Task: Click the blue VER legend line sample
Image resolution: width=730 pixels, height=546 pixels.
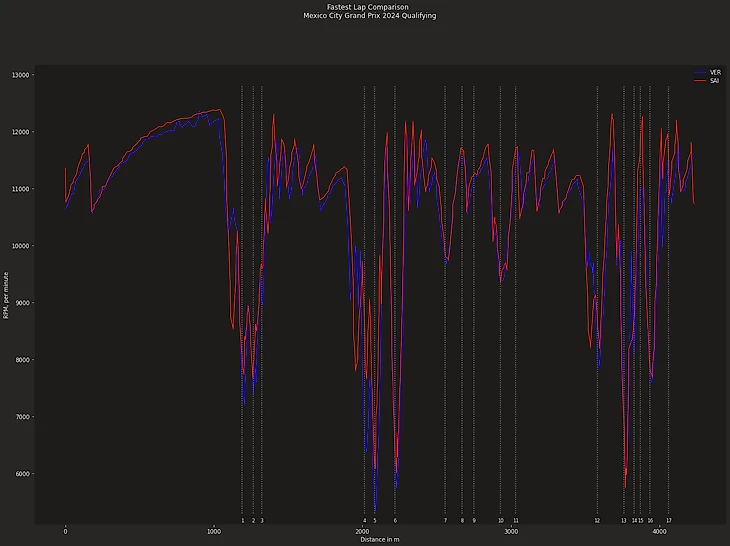Action: tap(700, 73)
